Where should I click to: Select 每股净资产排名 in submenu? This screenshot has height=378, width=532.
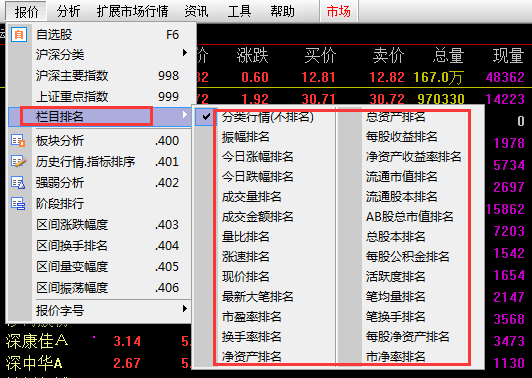407,337
